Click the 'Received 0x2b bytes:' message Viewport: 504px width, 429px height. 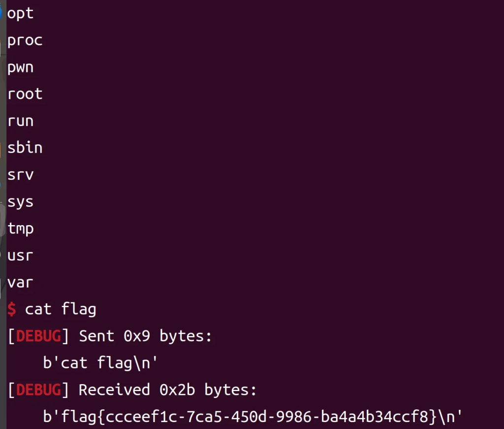[x=167, y=390]
